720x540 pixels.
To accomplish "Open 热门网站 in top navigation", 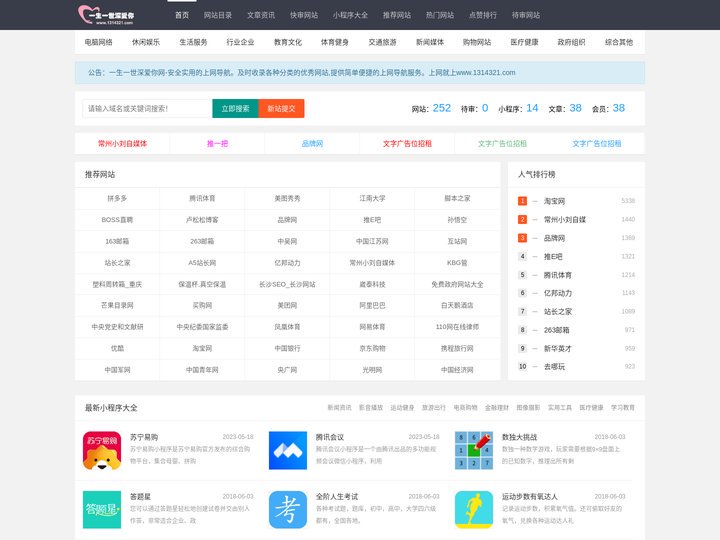I will tap(440, 15).
